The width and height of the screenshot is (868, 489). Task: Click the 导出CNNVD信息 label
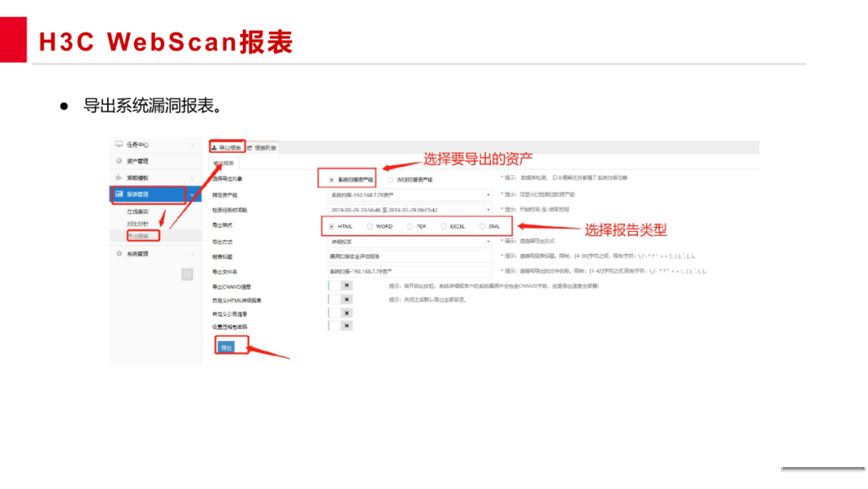click(x=231, y=287)
